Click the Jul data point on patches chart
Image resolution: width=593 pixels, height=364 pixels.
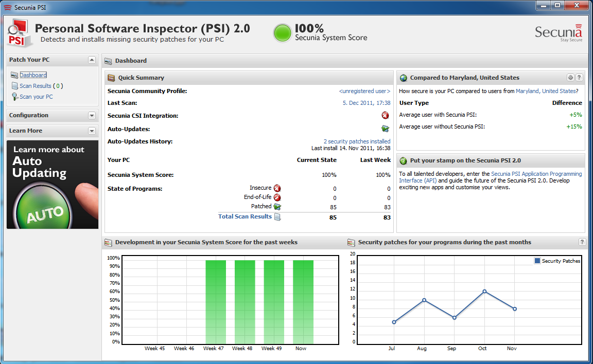point(394,322)
